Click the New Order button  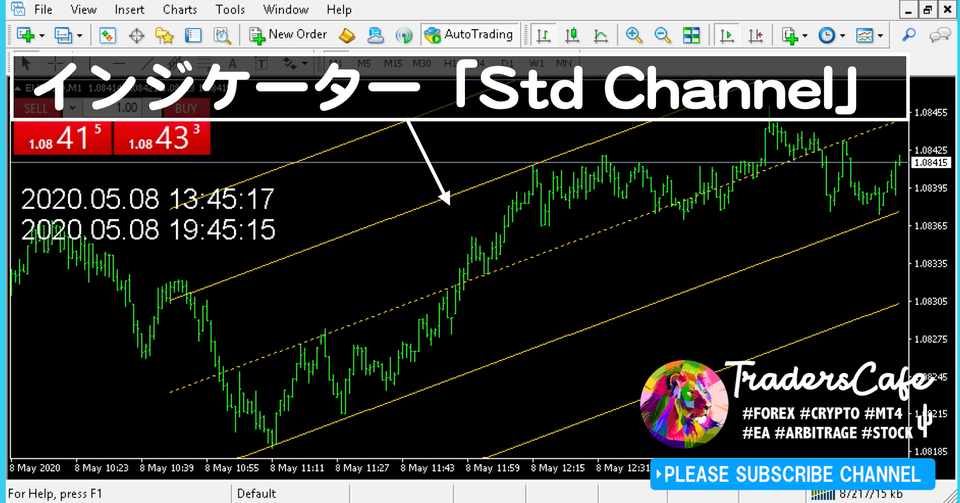(288, 35)
